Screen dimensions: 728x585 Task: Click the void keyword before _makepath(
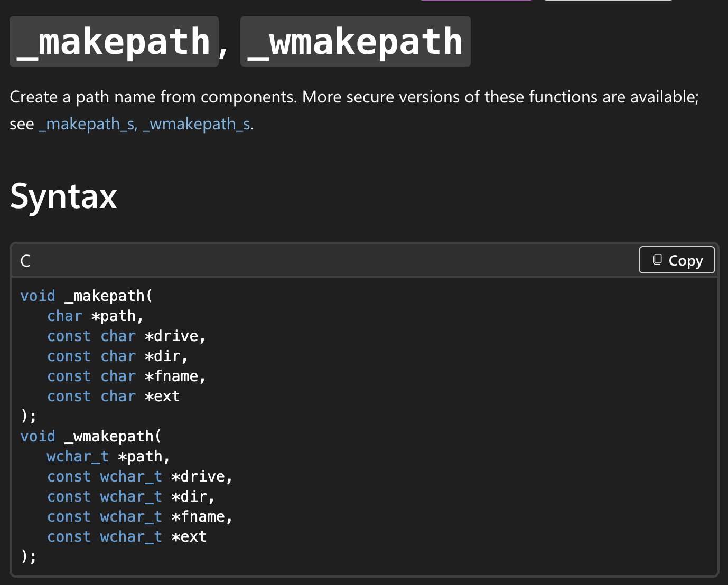(38, 296)
